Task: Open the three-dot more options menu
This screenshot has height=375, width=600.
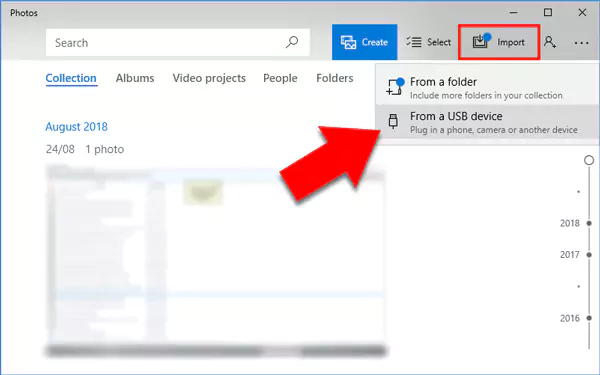Action: pyautogui.click(x=581, y=43)
